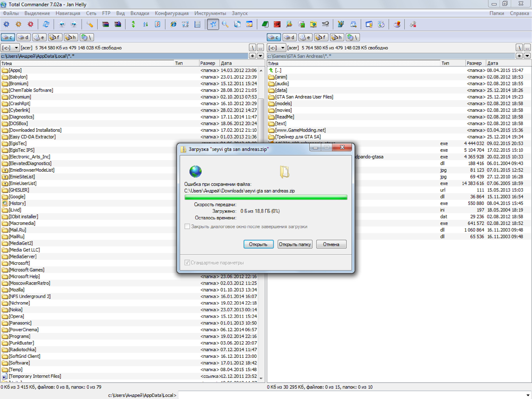Click the green up-down arrows sync icon

[x=133, y=24]
